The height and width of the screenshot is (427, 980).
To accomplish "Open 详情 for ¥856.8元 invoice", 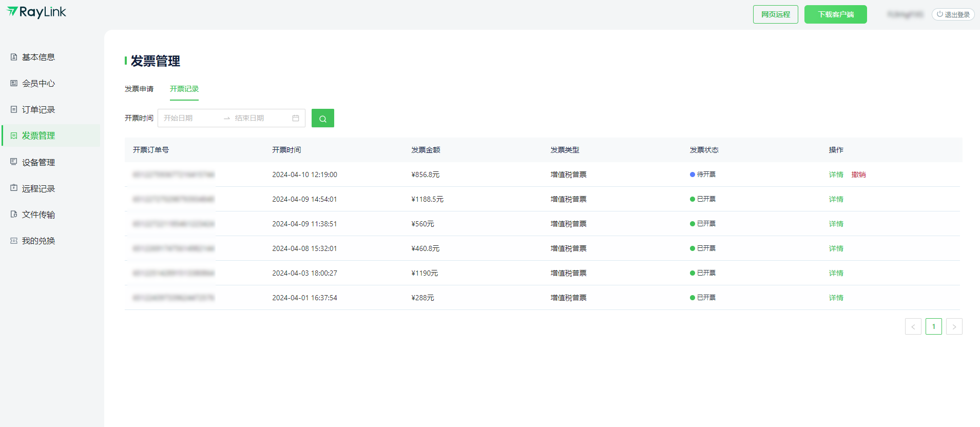I will pos(836,174).
